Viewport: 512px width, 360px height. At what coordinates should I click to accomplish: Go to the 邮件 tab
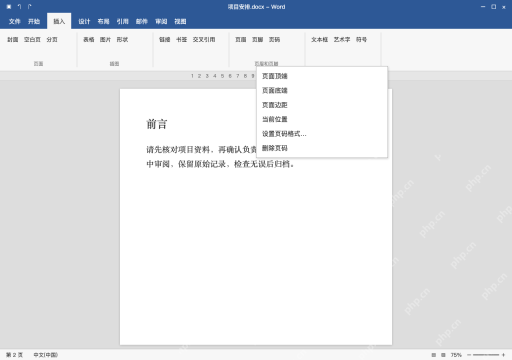[x=142, y=21]
